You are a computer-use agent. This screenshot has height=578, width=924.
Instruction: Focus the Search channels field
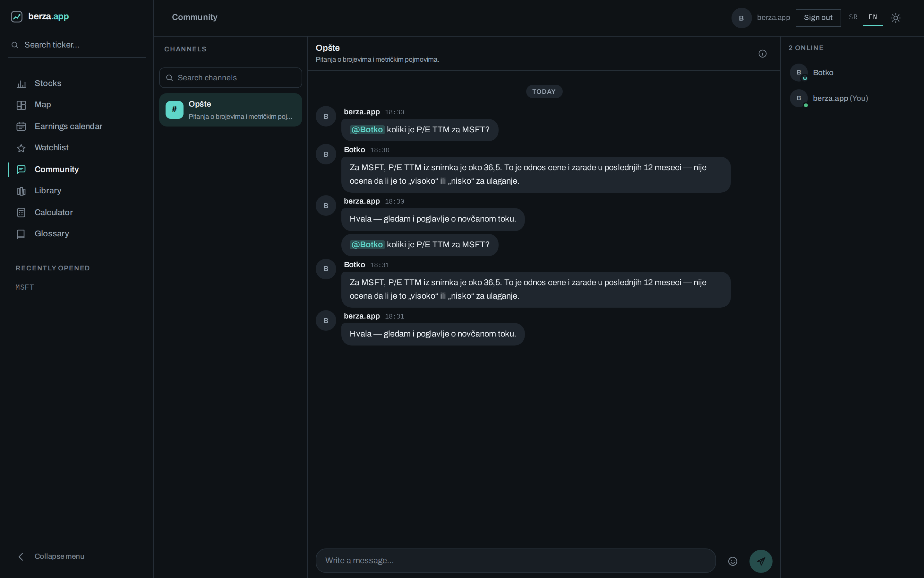click(230, 78)
